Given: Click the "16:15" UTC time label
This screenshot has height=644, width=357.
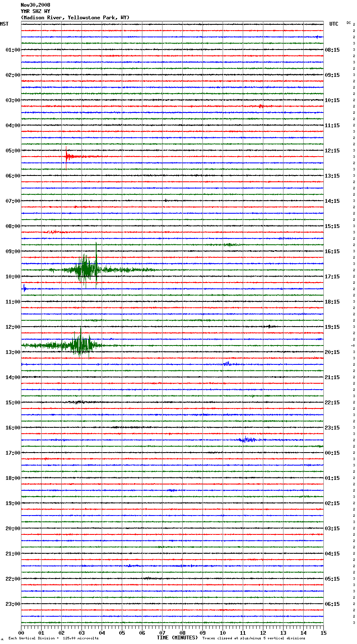Looking at the screenshot, I should coord(332,251).
